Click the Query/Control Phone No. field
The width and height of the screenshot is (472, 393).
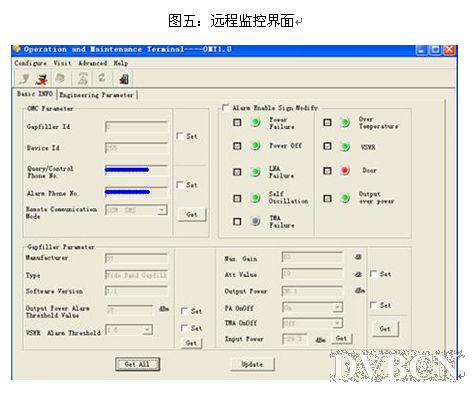(136, 170)
